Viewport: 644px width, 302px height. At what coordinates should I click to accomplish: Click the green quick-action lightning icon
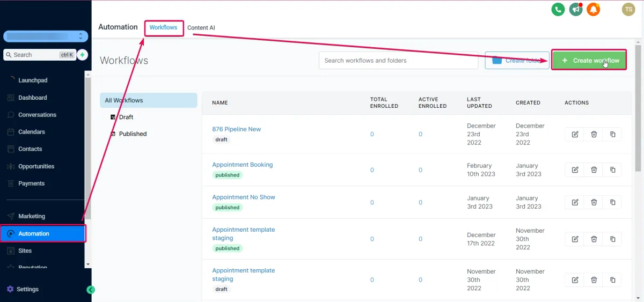point(82,55)
